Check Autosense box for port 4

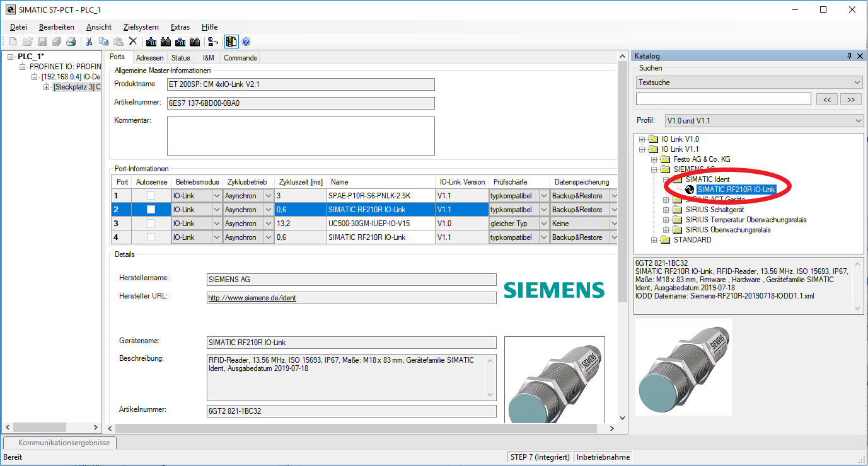[x=151, y=237]
